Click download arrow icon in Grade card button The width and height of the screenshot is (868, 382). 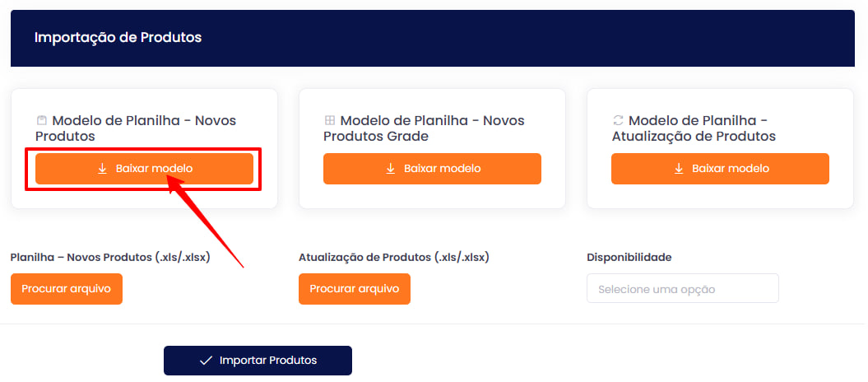(390, 168)
